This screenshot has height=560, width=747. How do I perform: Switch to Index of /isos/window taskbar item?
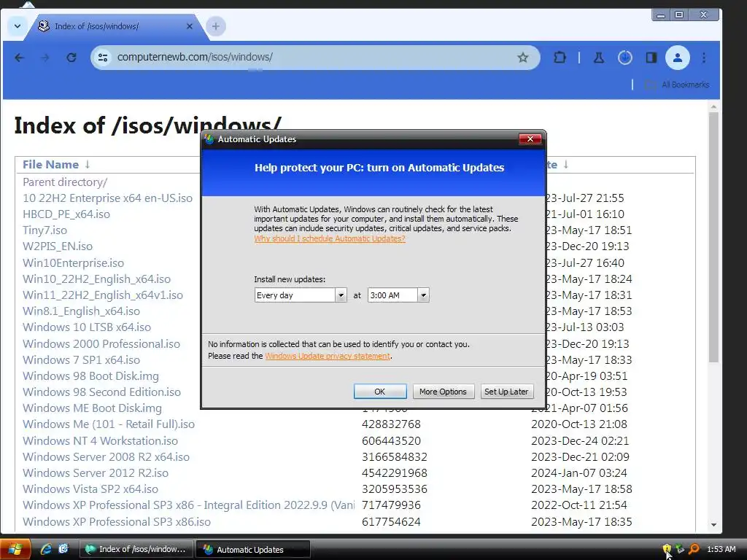click(x=136, y=549)
